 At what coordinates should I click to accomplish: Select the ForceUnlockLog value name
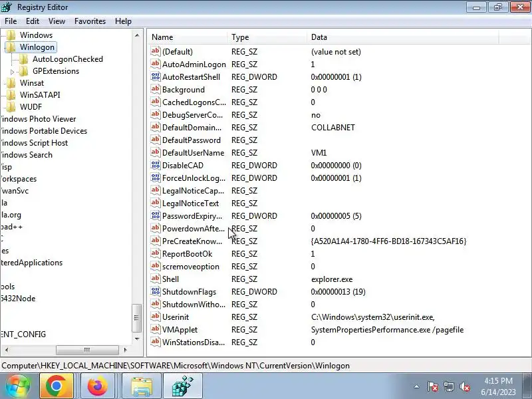[x=194, y=178]
